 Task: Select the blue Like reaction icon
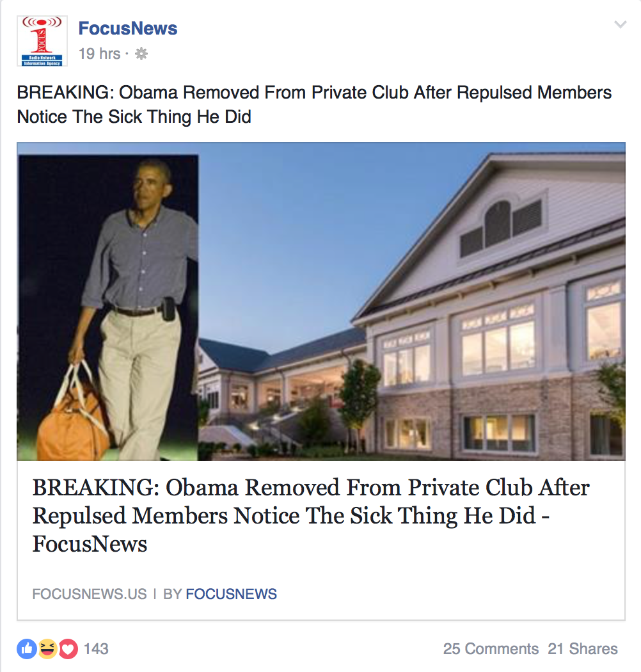[27, 649]
